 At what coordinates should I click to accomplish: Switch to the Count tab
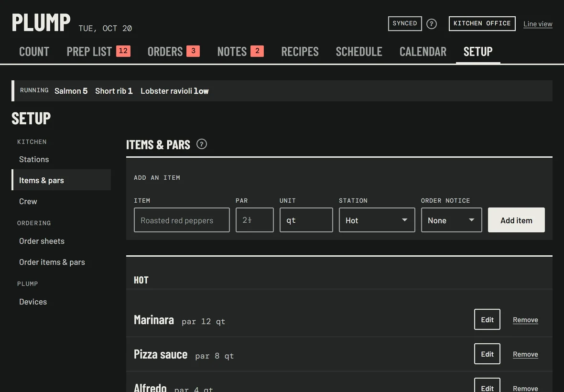[x=34, y=52]
